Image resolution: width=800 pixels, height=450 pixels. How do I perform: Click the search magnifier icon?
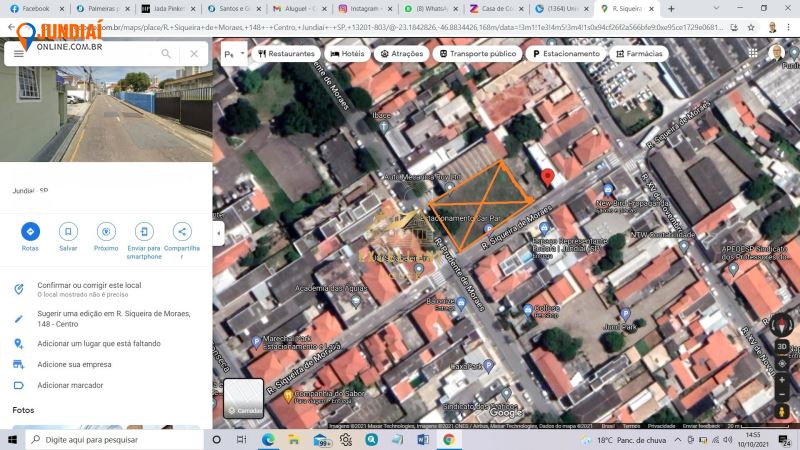pyautogui.click(x=166, y=54)
